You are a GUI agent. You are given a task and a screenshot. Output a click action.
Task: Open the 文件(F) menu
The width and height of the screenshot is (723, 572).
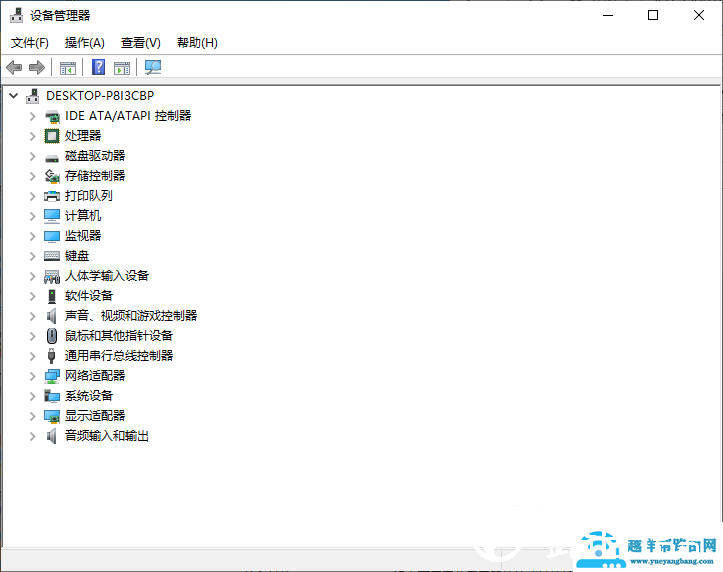click(30, 43)
